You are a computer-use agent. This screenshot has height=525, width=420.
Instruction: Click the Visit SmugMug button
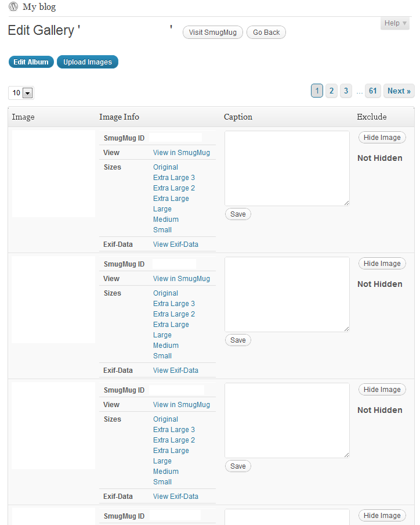213,33
